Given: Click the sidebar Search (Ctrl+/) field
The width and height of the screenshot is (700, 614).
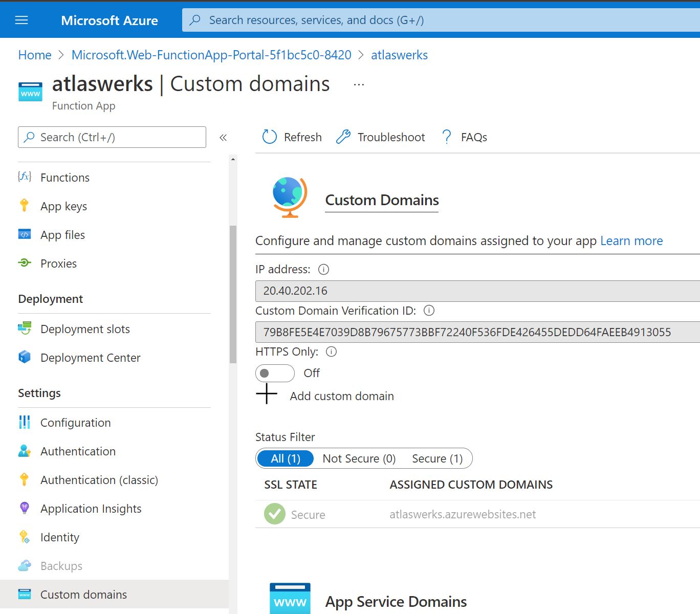Looking at the screenshot, I should (x=112, y=137).
